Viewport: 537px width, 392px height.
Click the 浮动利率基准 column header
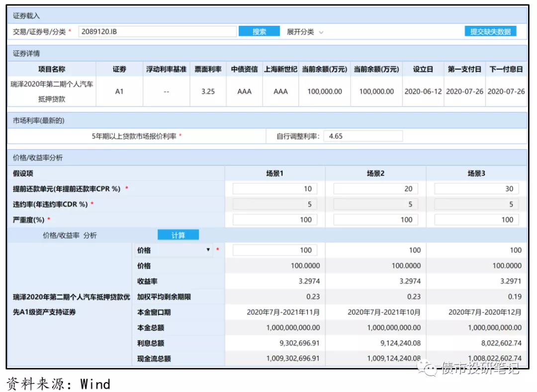pos(167,69)
